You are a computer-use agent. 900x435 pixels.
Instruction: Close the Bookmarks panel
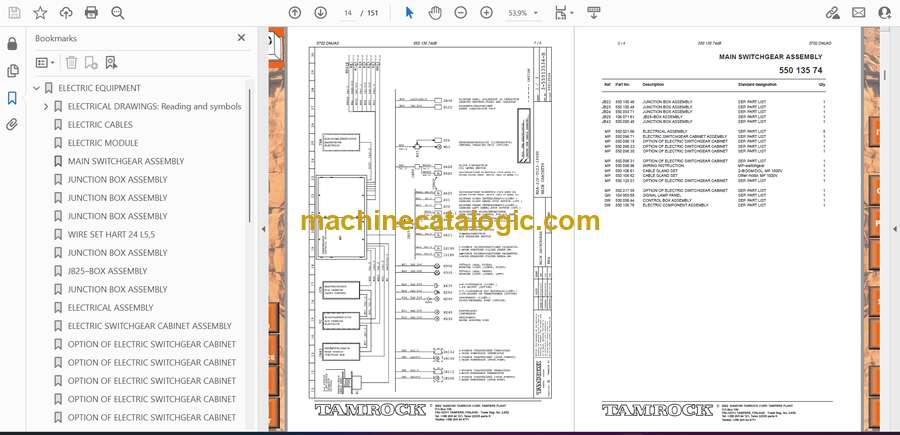coord(241,38)
